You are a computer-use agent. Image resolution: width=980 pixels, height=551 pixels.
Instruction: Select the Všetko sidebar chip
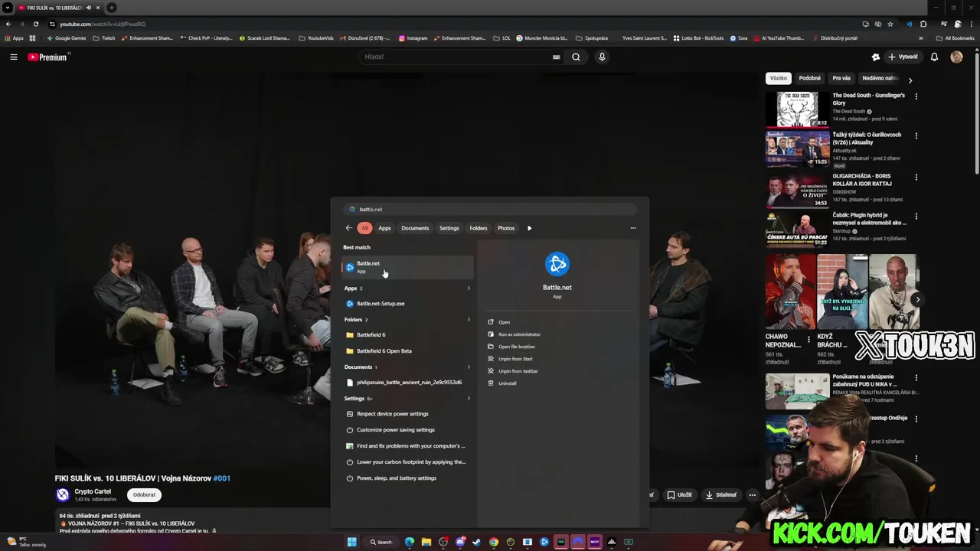779,78
